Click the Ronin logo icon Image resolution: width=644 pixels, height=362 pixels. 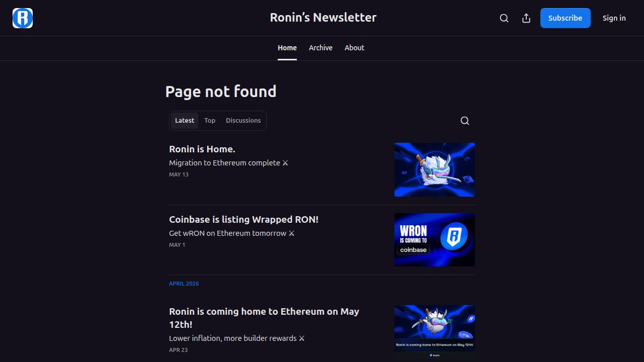coord(23,18)
